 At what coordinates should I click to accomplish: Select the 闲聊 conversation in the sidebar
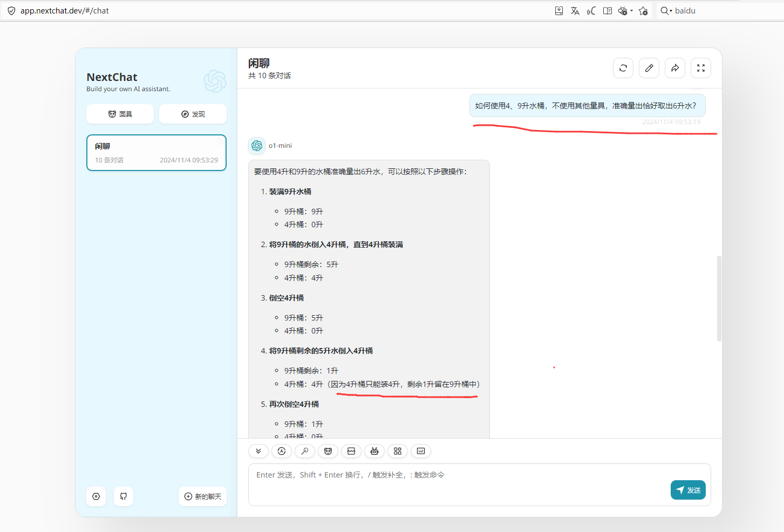(x=156, y=153)
